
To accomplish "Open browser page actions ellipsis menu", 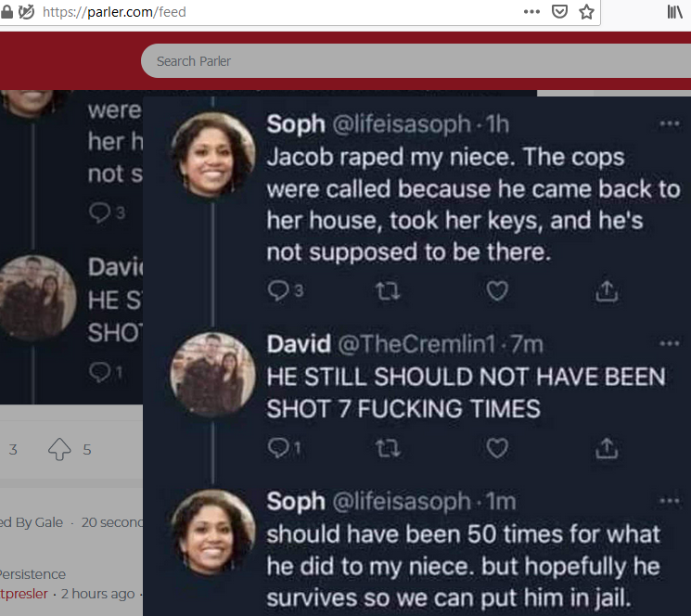I will click(x=531, y=12).
